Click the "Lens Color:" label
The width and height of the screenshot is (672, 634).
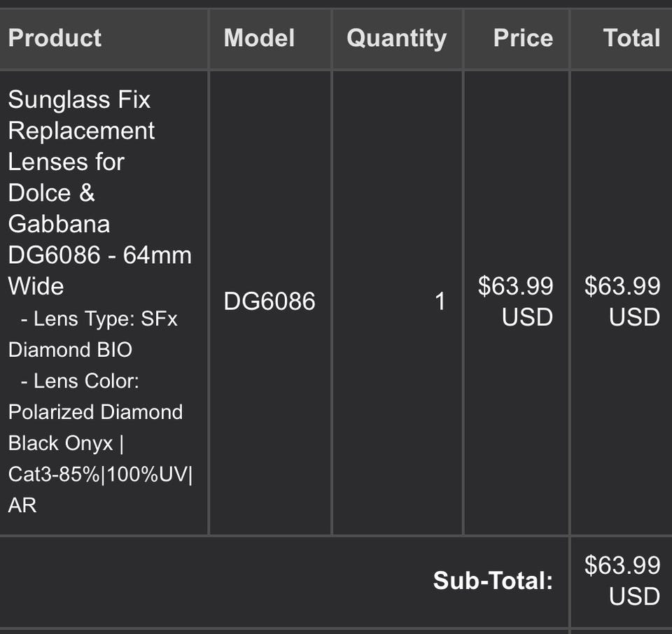[x=80, y=381]
